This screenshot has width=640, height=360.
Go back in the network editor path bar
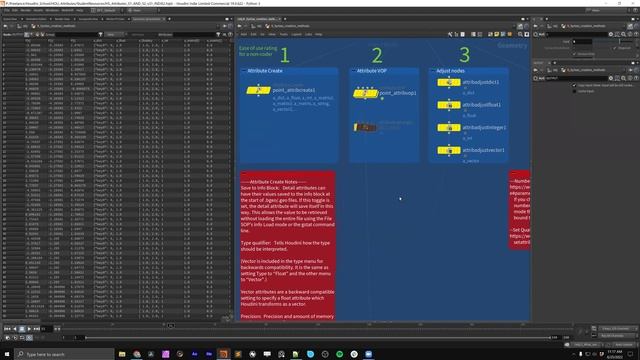pyautogui.click(x=240, y=26)
